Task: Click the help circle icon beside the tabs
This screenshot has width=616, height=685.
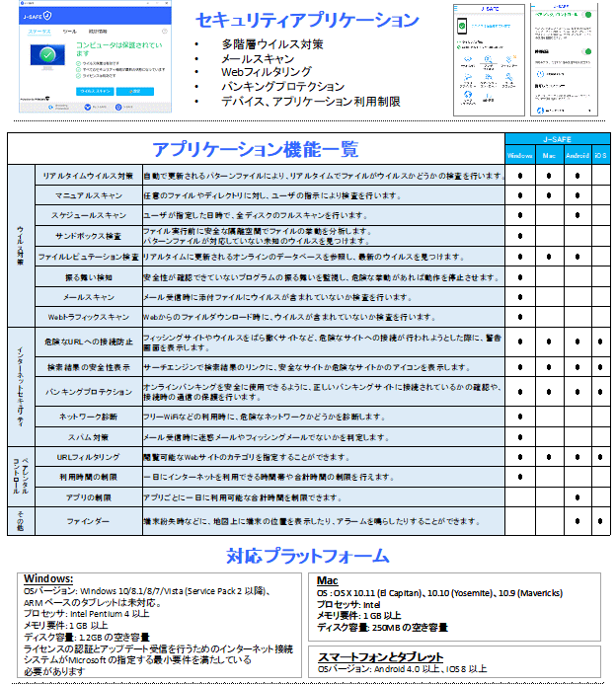Action: (165, 32)
